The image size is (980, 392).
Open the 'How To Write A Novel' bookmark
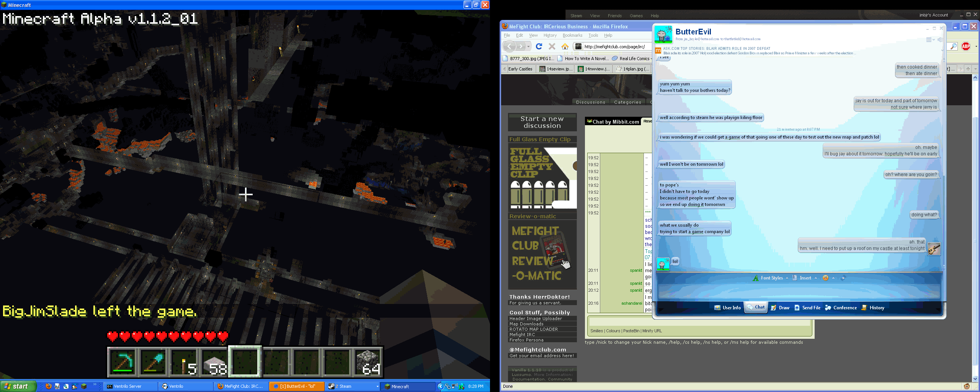point(583,59)
